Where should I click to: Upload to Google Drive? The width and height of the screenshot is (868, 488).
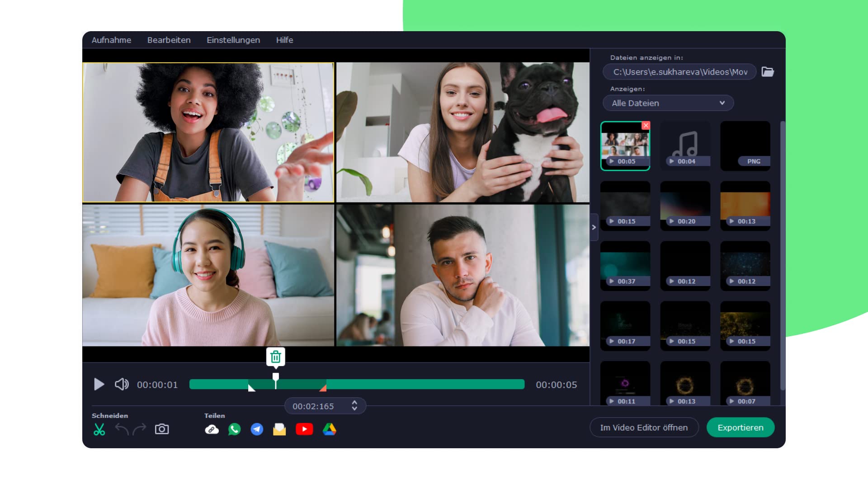click(x=330, y=429)
